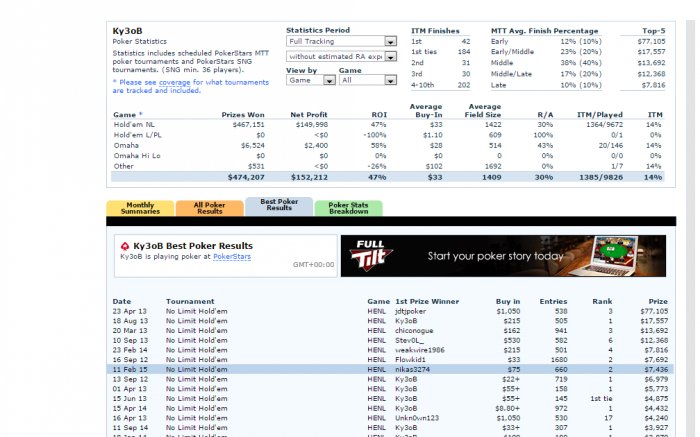The height and width of the screenshot is (437, 700).
Task: Click the Ky3oB player name heading
Action: click(x=127, y=31)
